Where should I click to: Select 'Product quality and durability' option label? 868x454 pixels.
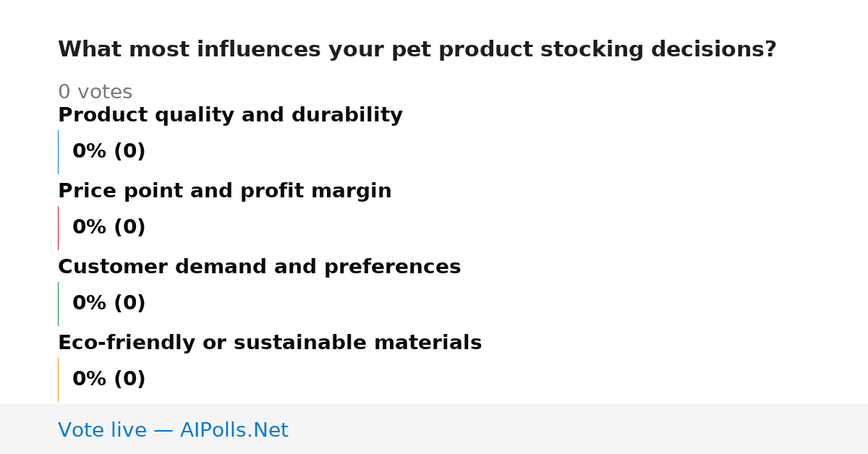click(230, 115)
